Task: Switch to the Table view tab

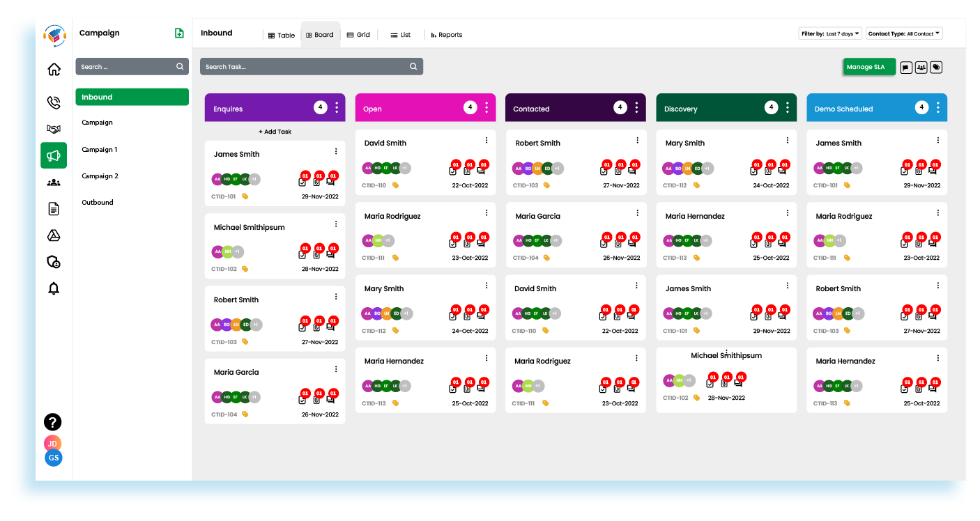Action: pyautogui.click(x=282, y=35)
